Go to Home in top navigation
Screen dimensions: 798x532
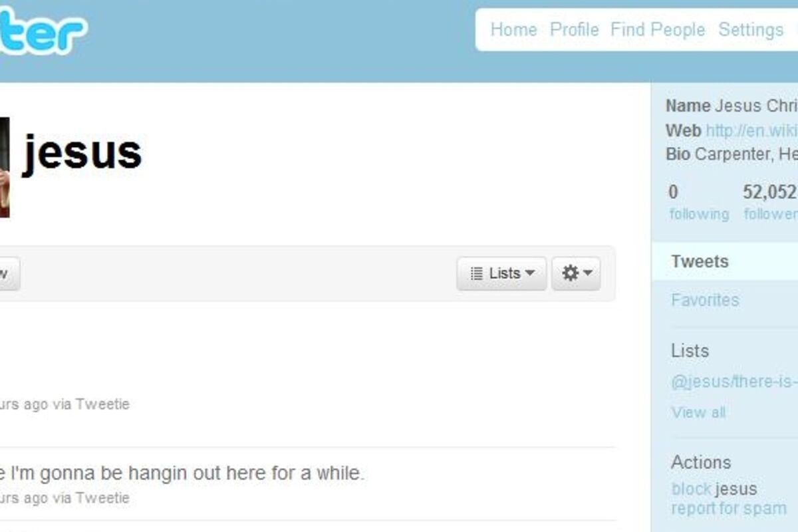(513, 30)
